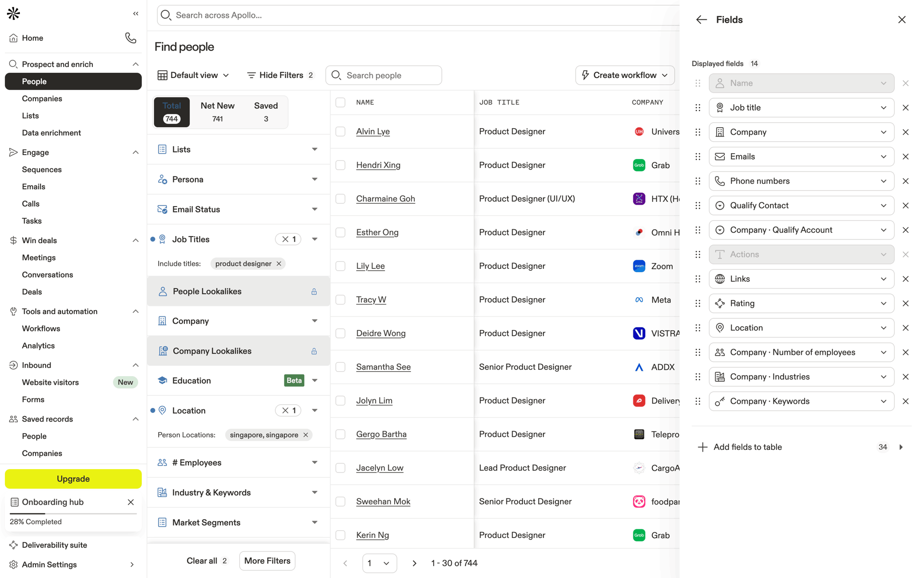Open the phone dialer icon

130,38
